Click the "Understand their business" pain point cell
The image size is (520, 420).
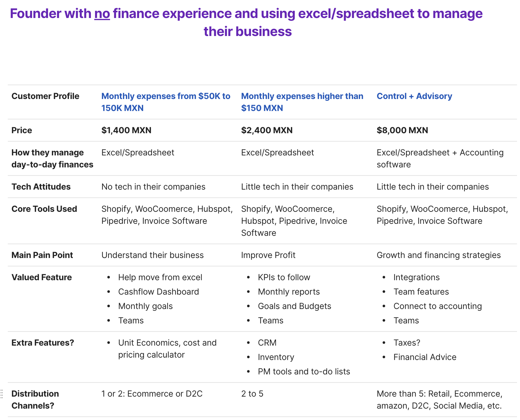(x=152, y=255)
